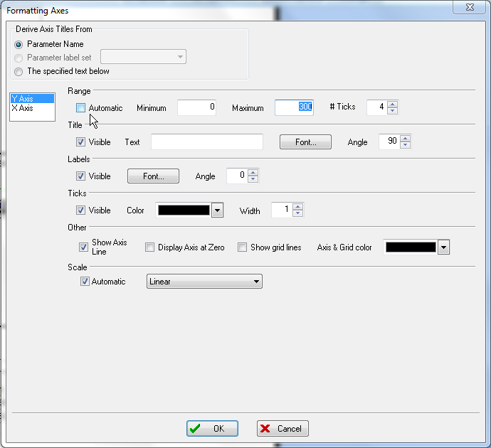Toggle the Scale Automatic checkbox
The image size is (491, 448).
(85, 282)
